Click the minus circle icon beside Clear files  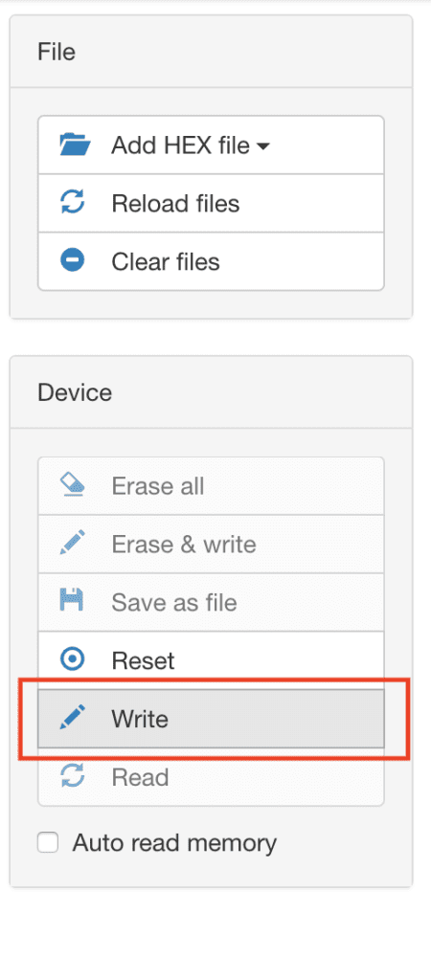coord(73,260)
